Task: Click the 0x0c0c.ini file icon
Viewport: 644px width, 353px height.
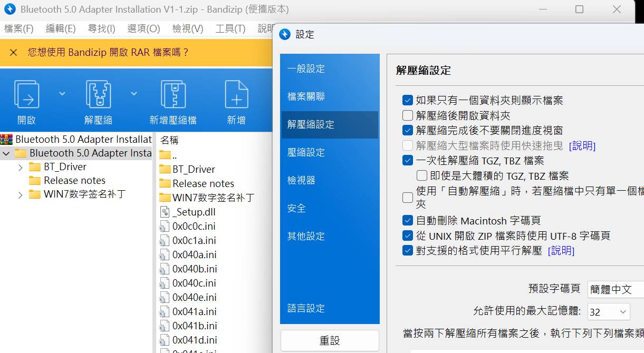Action: (x=165, y=226)
